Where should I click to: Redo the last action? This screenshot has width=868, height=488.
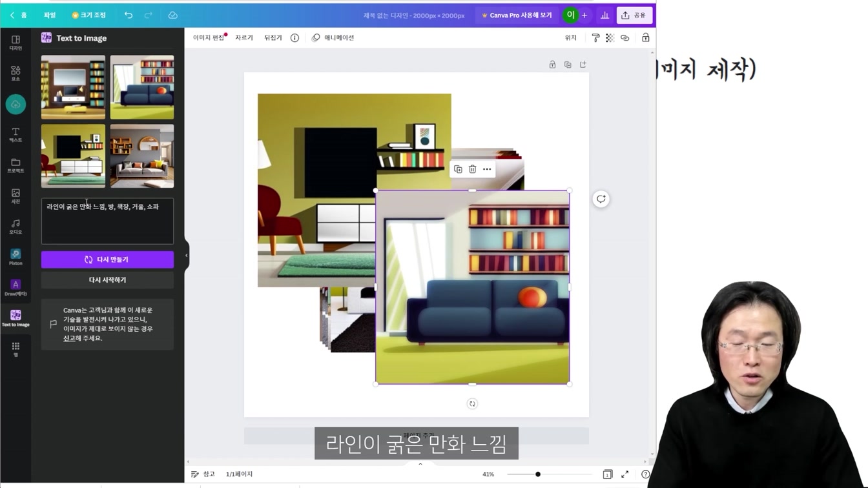pos(149,15)
